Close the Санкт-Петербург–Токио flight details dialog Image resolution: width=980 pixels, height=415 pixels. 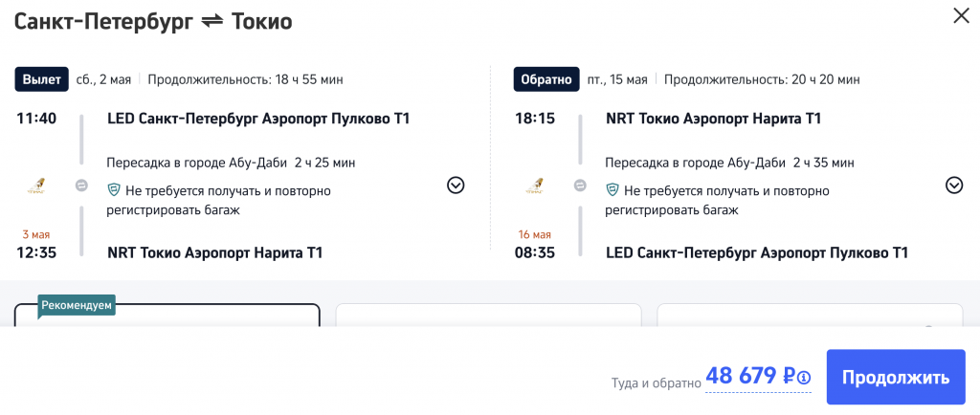tap(960, 16)
